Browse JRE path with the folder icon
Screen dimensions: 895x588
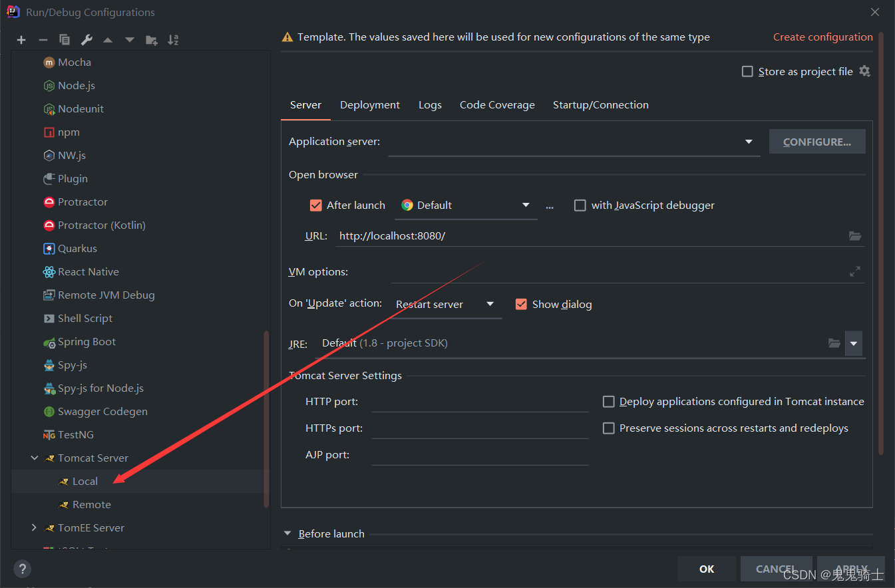click(x=834, y=343)
